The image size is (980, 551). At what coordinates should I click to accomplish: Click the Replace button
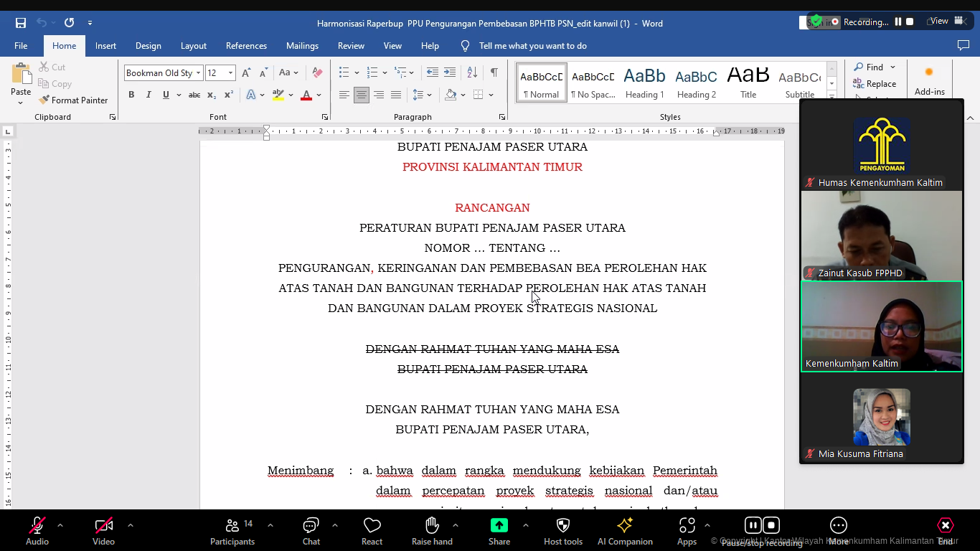point(875,84)
